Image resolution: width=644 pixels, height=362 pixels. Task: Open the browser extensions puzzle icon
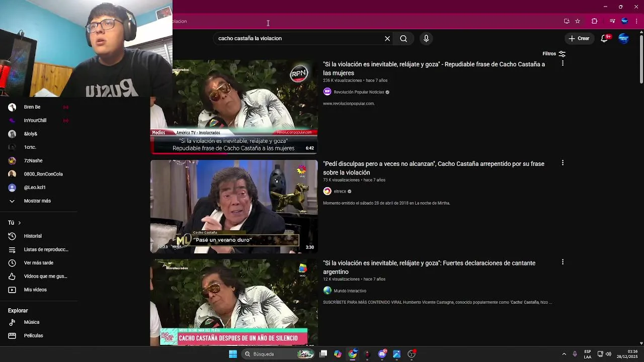pos(594,21)
